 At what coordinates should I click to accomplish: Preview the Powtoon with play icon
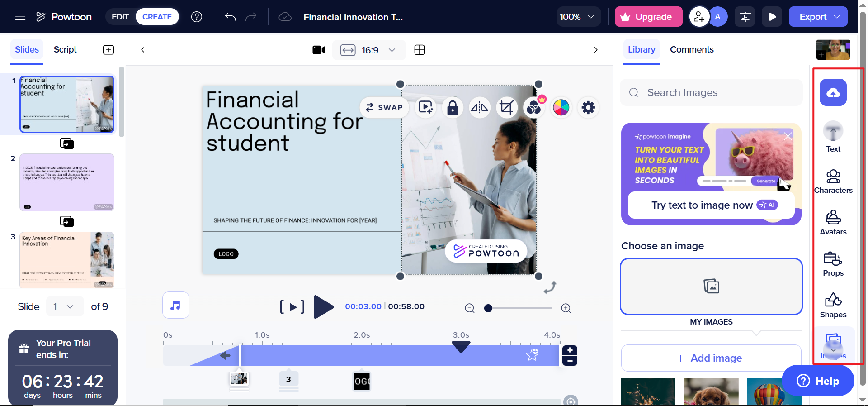tap(772, 17)
